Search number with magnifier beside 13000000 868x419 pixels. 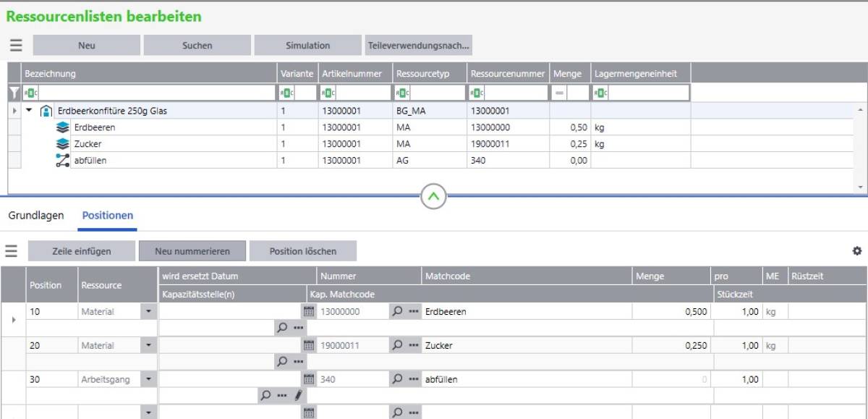point(397,311)
